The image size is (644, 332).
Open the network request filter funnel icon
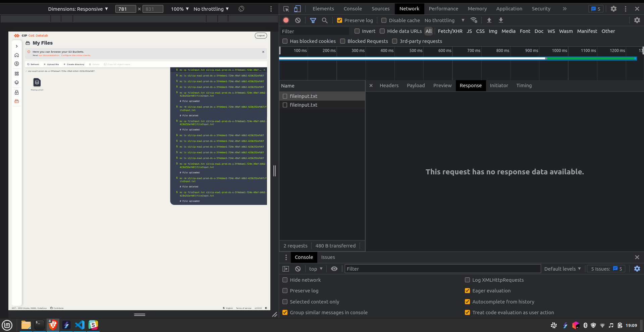[x=313, y=20]
